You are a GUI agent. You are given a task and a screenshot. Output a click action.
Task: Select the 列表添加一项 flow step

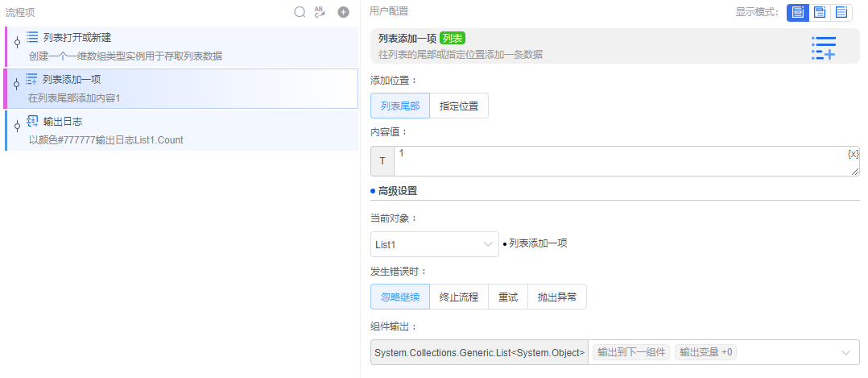(x=181, y=89)
